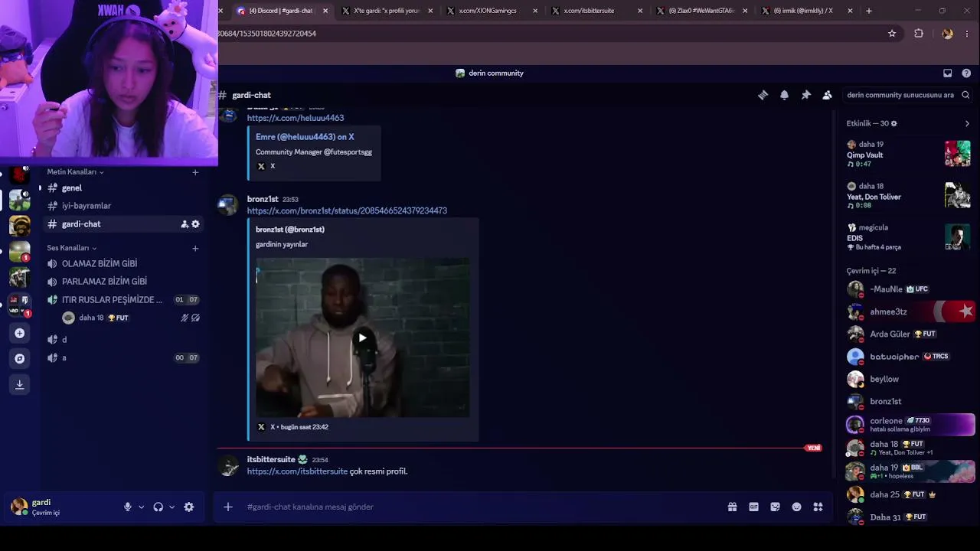Create a voice channel under Ses Kanalları
The height and width of the screenshot is (551, 980).
pyautogui.click(x=195, y=248)
